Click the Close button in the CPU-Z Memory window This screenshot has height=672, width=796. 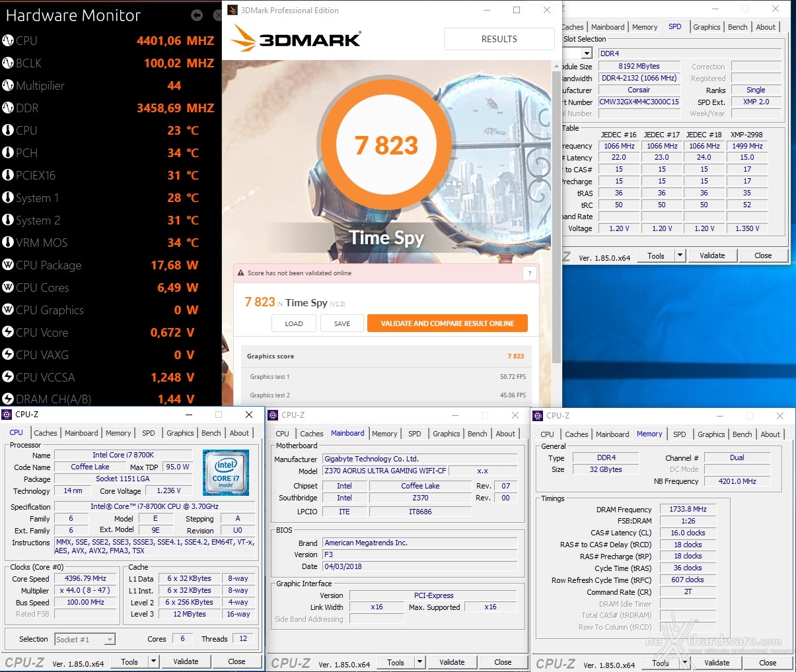(x=768, y=663)
